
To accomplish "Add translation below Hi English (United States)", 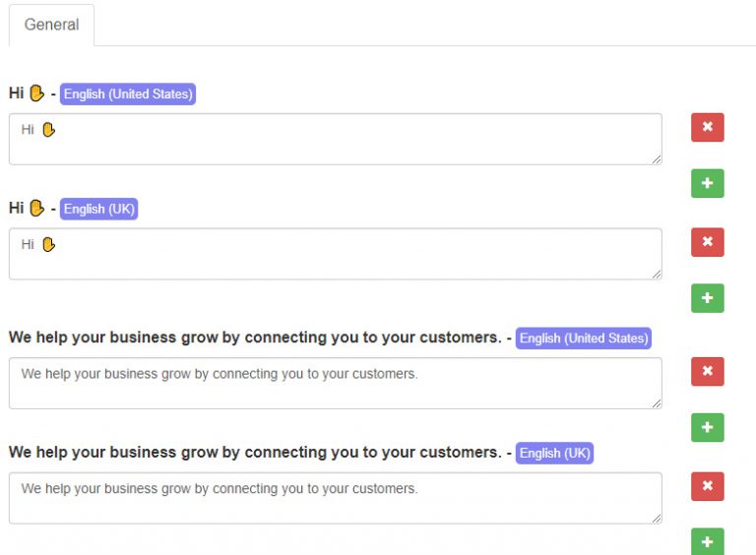I will click(708, 183).
